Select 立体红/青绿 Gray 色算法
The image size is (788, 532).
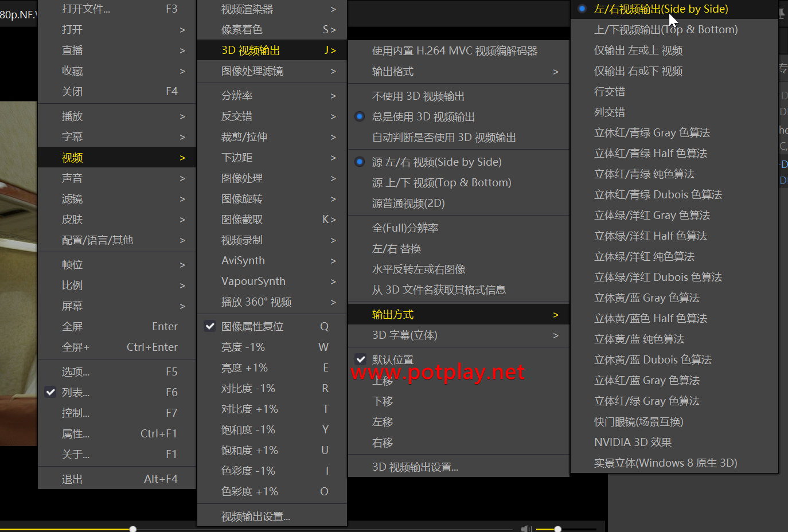pos(674,133)
